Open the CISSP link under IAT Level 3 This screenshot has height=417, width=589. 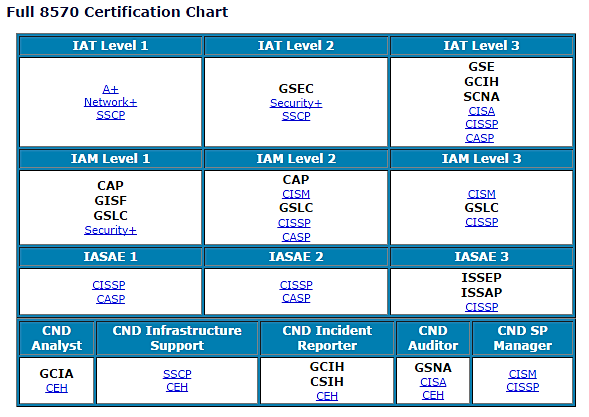point(482,124)
